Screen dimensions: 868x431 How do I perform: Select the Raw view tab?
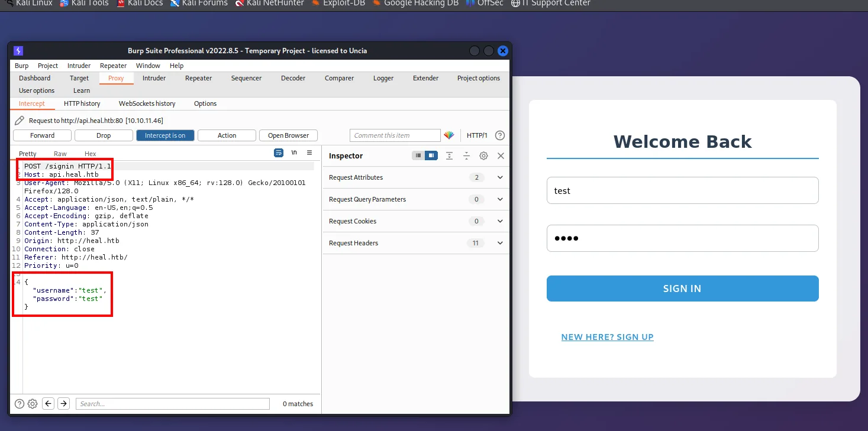[60, 154]
